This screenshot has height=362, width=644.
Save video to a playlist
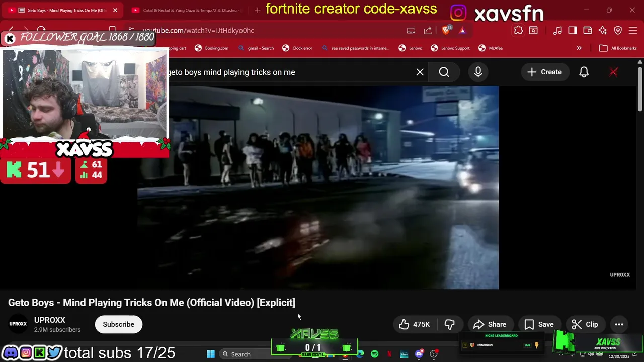coord(539,324)
